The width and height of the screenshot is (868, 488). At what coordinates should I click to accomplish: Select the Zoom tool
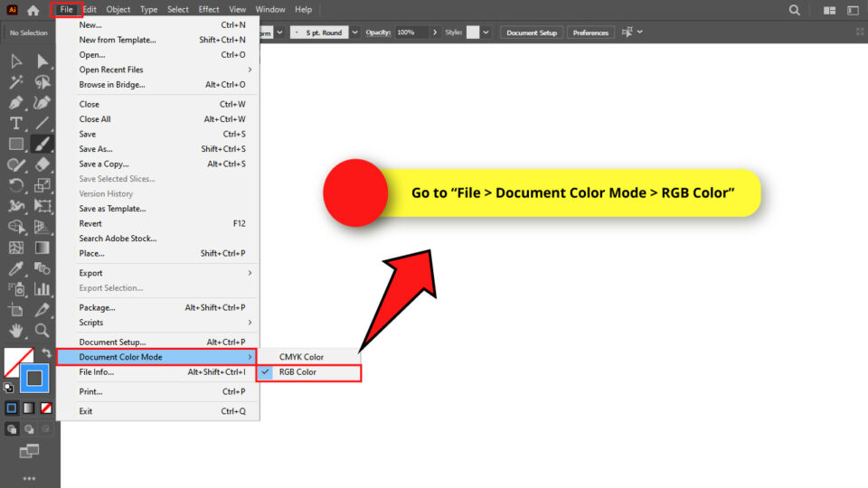(x=42, y=331)
